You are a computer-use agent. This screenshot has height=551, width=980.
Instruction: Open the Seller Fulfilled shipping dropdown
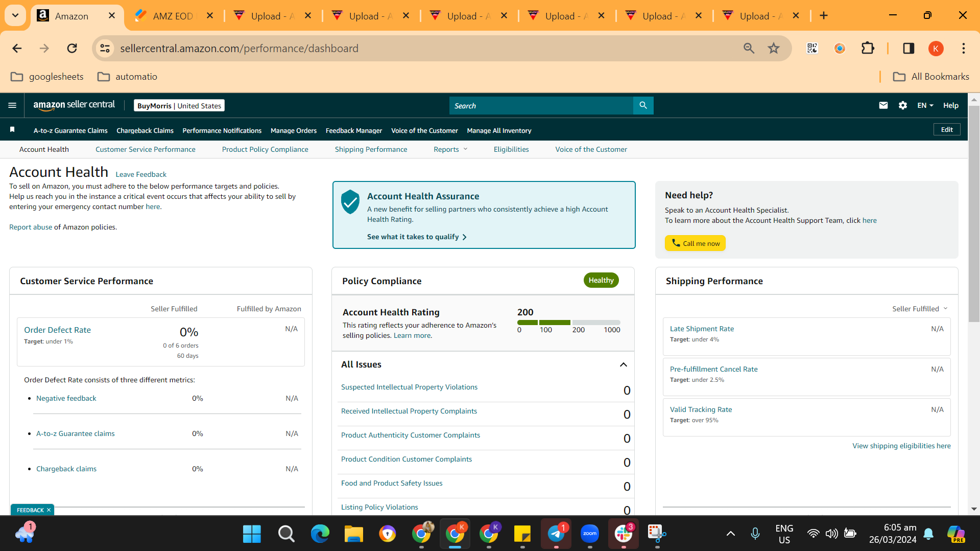click(920, 309)
